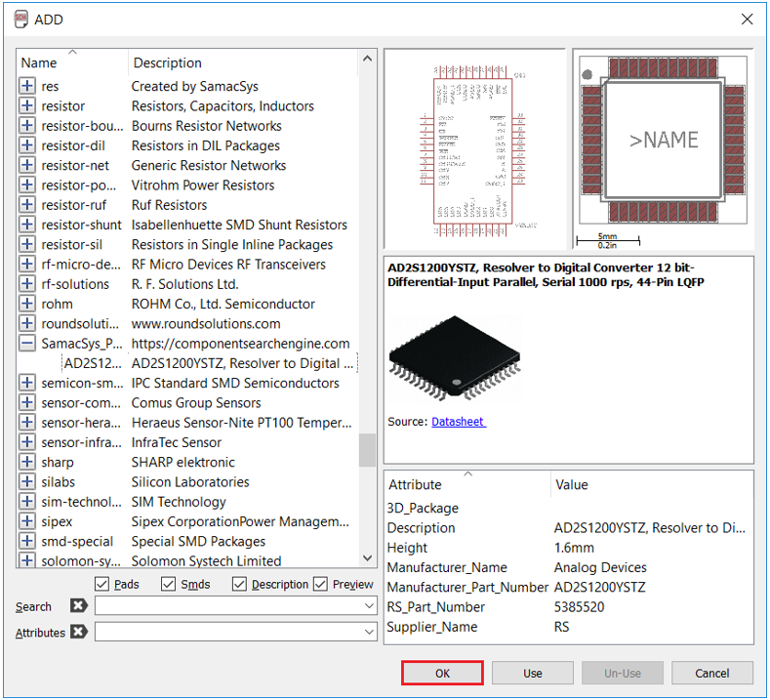
Task: Click the schematic symbol preview
Action: click(474, 148)
